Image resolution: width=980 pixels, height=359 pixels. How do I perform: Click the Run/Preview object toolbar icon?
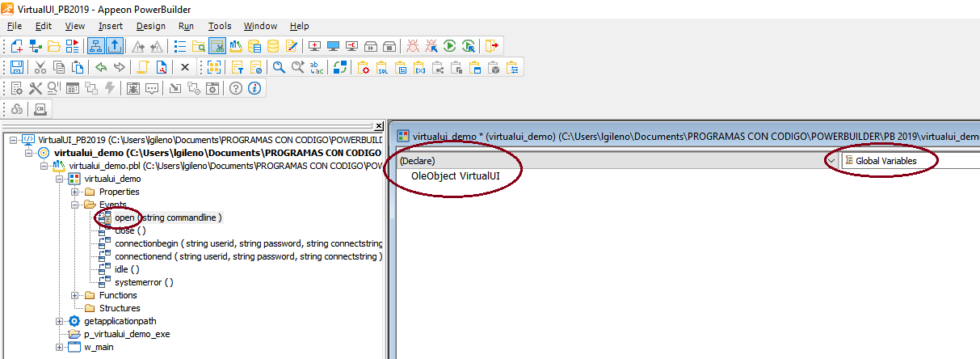72,46
